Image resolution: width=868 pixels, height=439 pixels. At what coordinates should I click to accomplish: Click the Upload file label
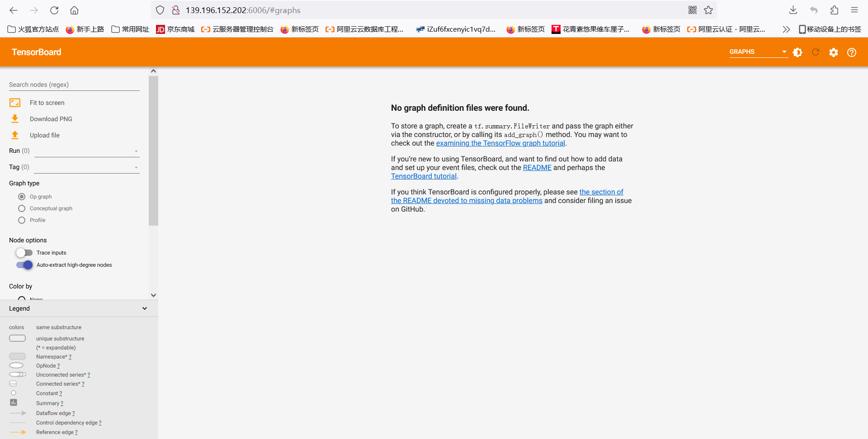point(45,135)
